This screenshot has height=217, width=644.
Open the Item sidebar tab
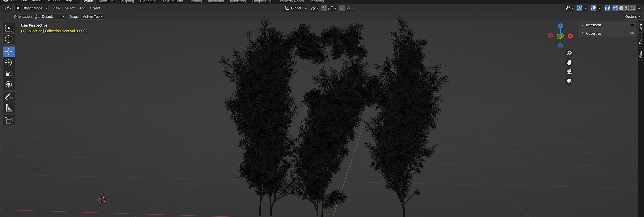(640, 28)
